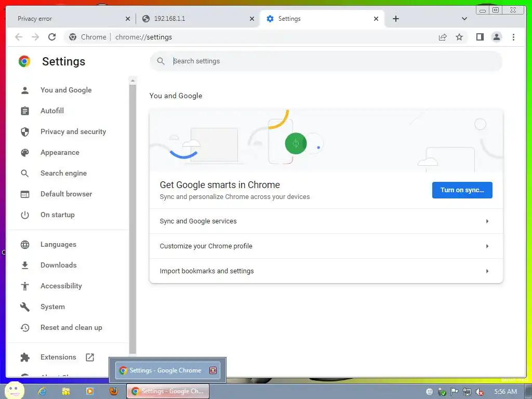The width and height of the screenshot is (532, 399).
Task: Click the You and Google section heading
Action: click(176, 96)
